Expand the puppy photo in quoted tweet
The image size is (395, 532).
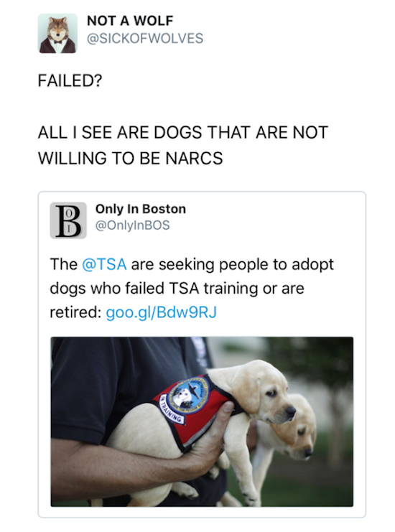point(202,421)
